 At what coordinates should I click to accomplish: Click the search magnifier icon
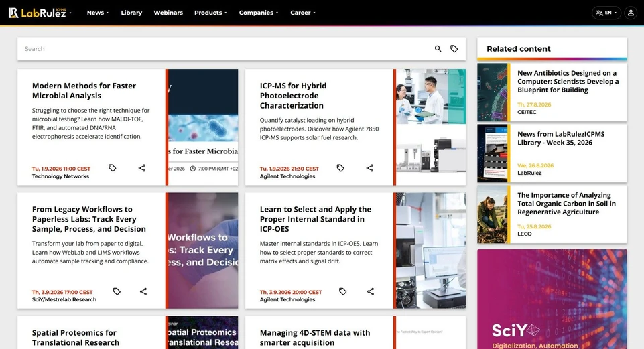click(x=438, y=48)
